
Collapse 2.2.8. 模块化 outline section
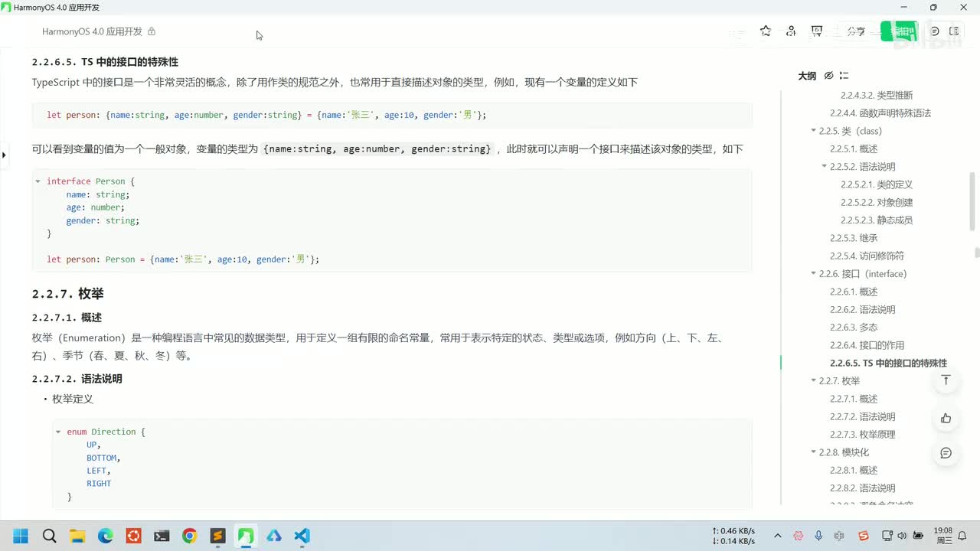tap(813, 452)
